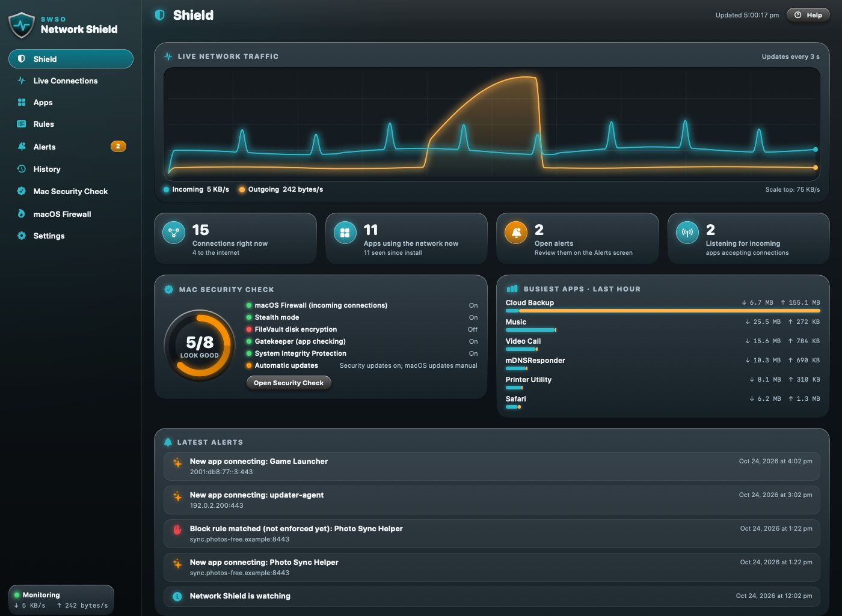Click the Safari app row
Viewport: 842px width, 616px height.
coord(663,402)
